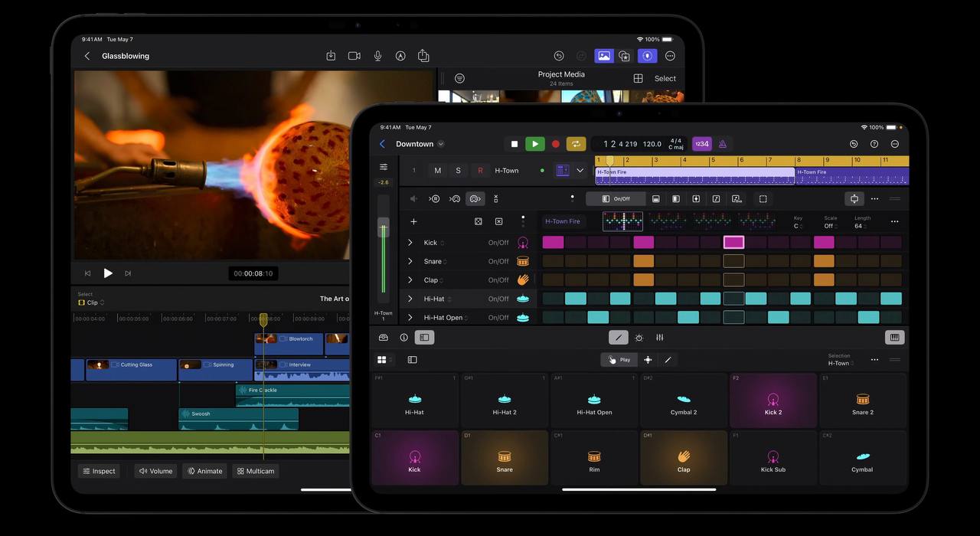The height and width of the screenshot is (536, 980).
Task: Enable the metronome icon
Action: (x=721, y=144)
